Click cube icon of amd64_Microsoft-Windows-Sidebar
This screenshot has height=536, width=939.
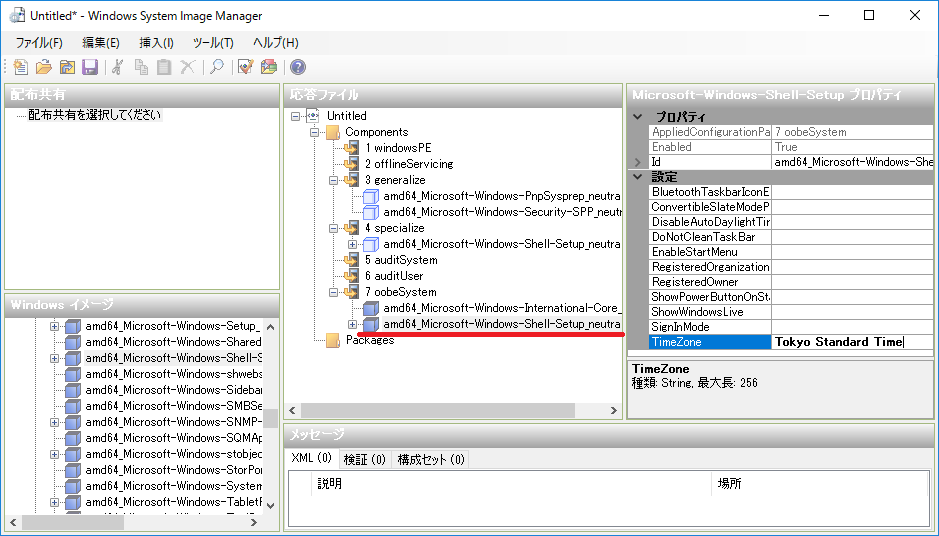(73, 390)
